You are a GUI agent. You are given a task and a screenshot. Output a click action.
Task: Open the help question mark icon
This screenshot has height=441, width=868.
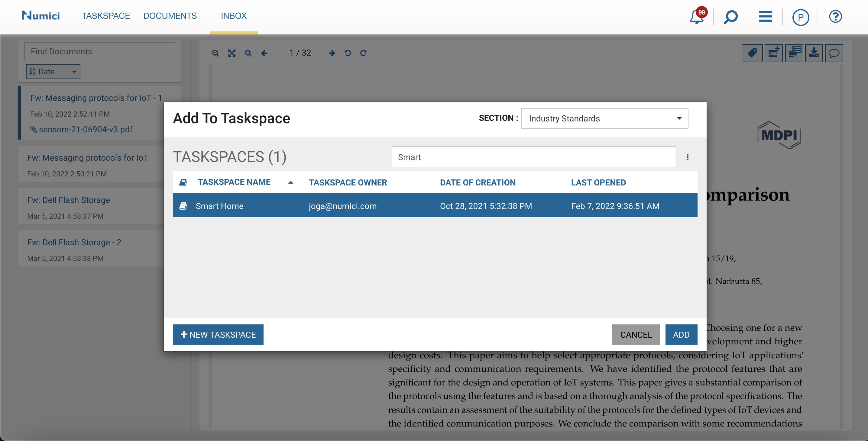[x=835, y=17]
